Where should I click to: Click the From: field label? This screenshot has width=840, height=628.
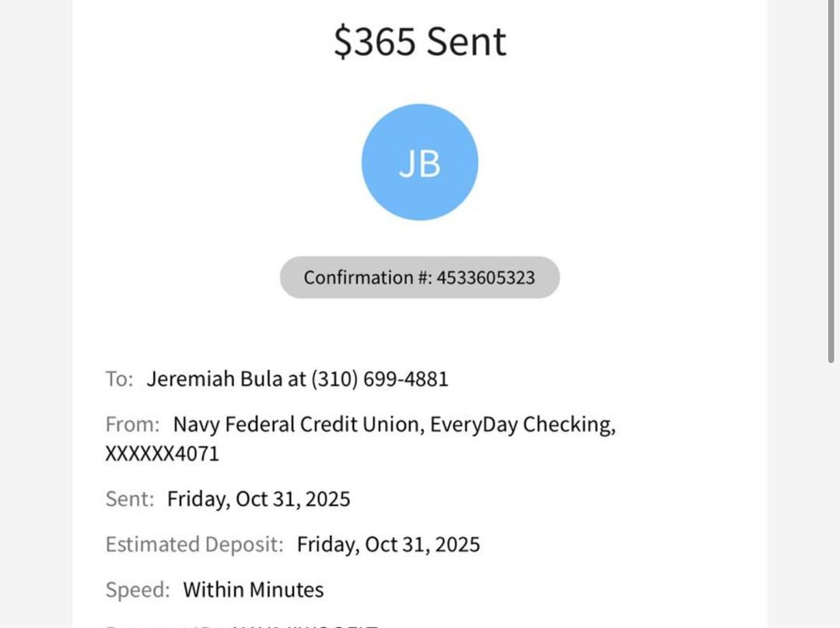point(132,424)
